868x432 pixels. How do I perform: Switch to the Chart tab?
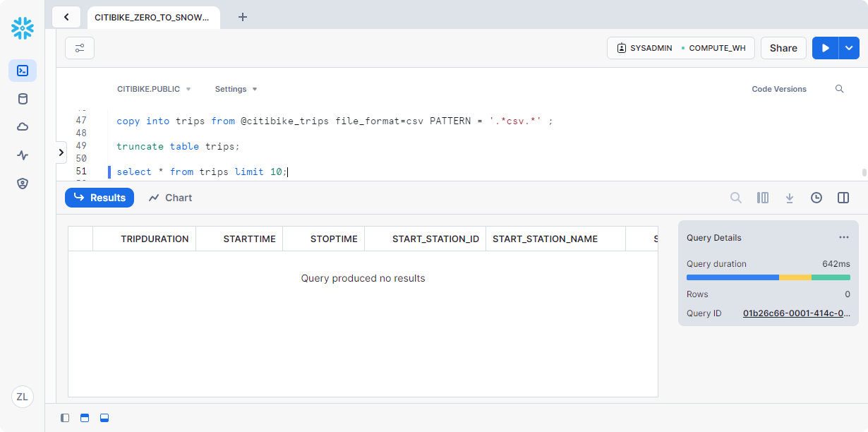click(171, 198)
